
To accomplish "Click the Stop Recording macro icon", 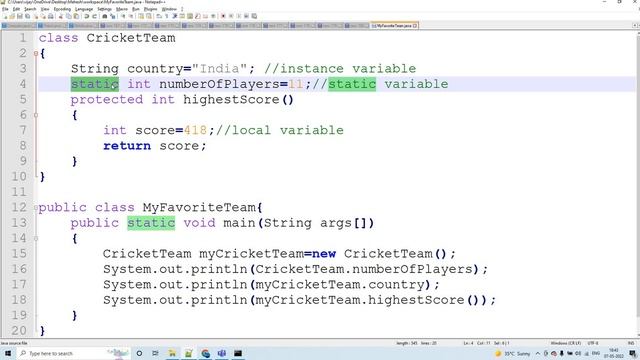I will pos(231,16).
